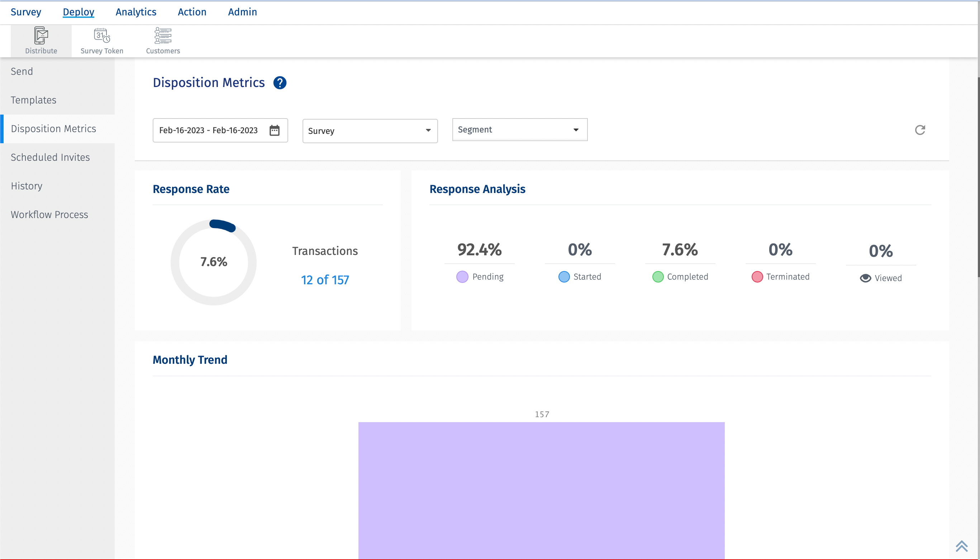Open the Distribute icon in toolbar
Screen dimensions: 980x560
click(x=41, y=36)
